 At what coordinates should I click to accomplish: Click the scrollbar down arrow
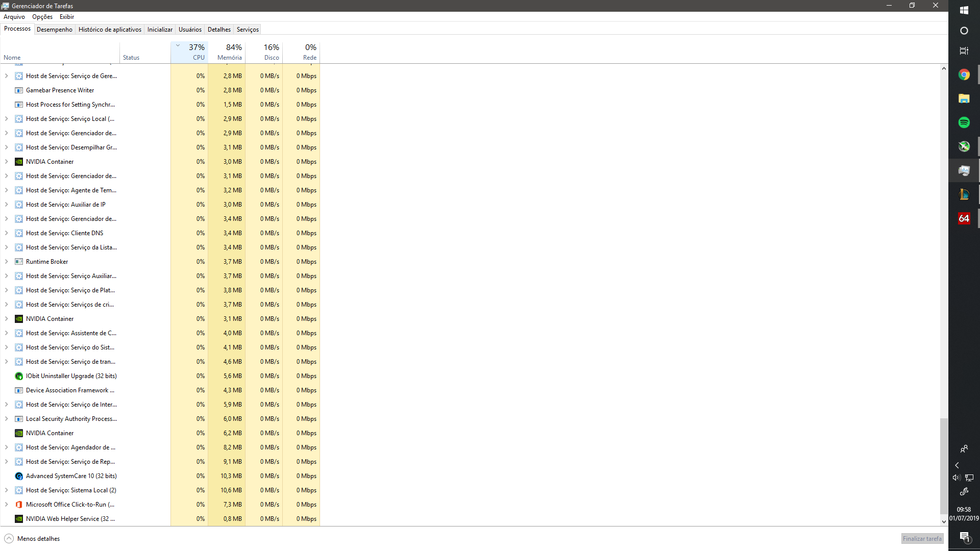point(944,522)
